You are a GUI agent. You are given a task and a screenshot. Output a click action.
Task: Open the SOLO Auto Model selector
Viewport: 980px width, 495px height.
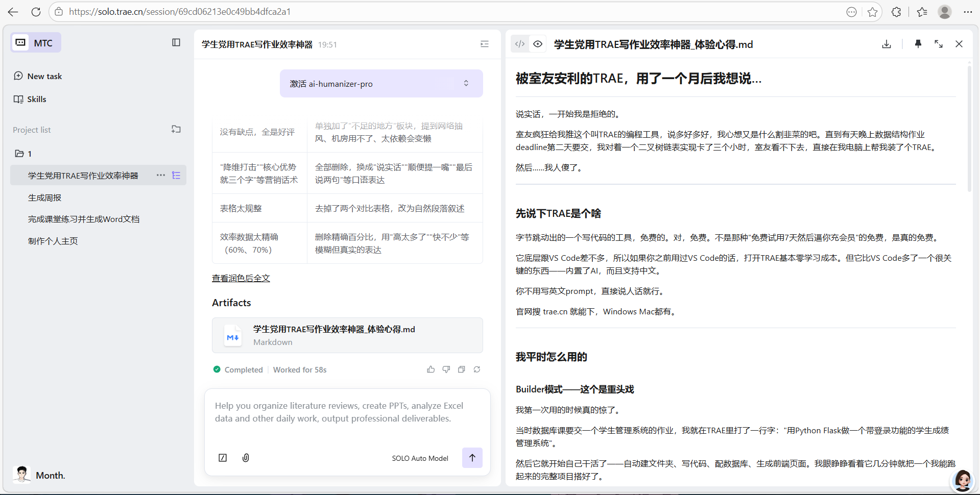420,458
